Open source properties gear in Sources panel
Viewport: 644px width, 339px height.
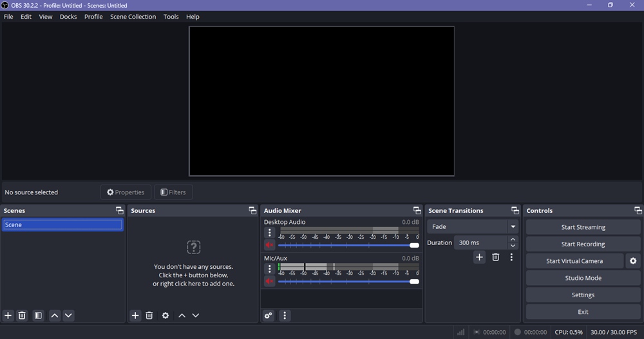166,316
